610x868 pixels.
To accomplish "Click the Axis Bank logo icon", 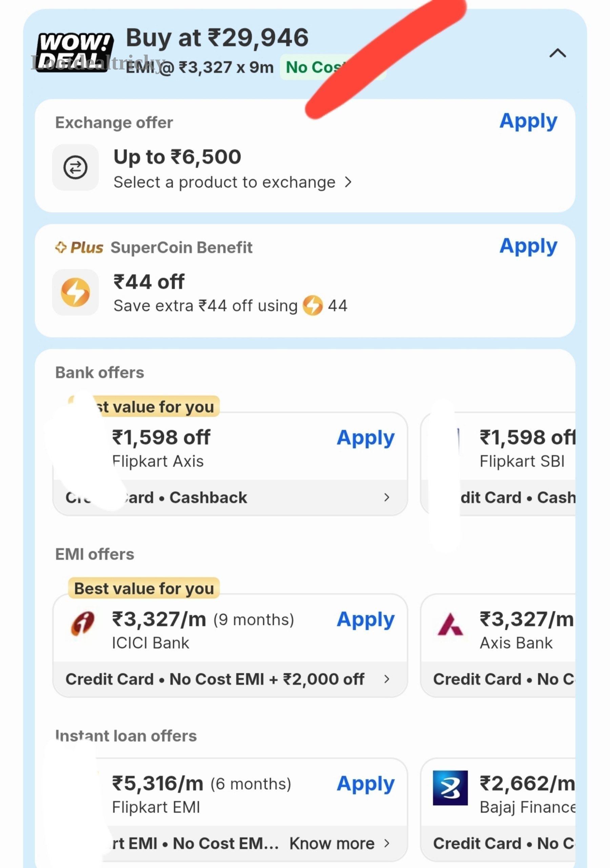I will point(450,624).
